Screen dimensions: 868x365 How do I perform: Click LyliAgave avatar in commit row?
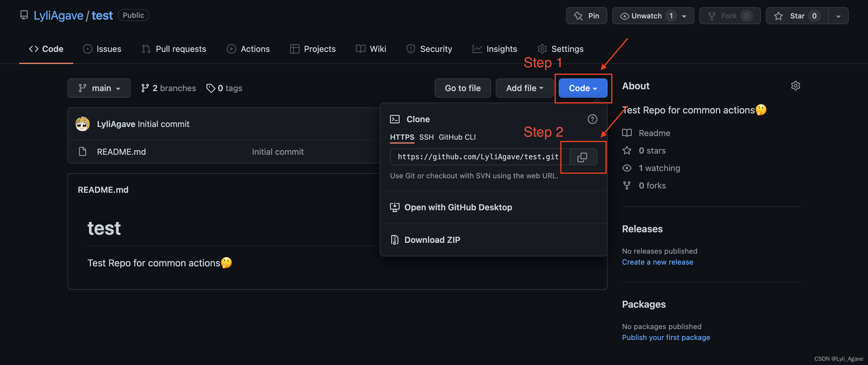(x=83, y=124)
